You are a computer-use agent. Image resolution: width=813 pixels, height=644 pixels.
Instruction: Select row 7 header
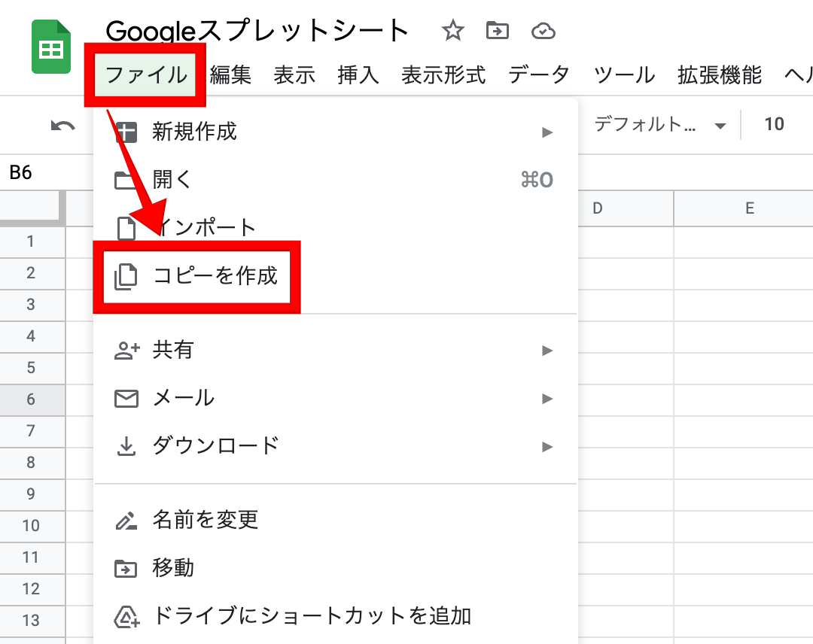(x=32, y=431)
